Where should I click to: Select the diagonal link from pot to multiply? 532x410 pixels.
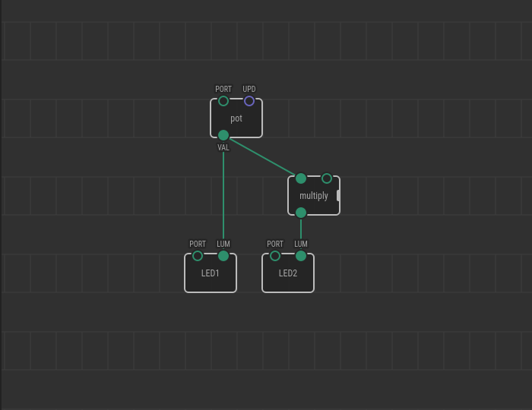point(262,157)
